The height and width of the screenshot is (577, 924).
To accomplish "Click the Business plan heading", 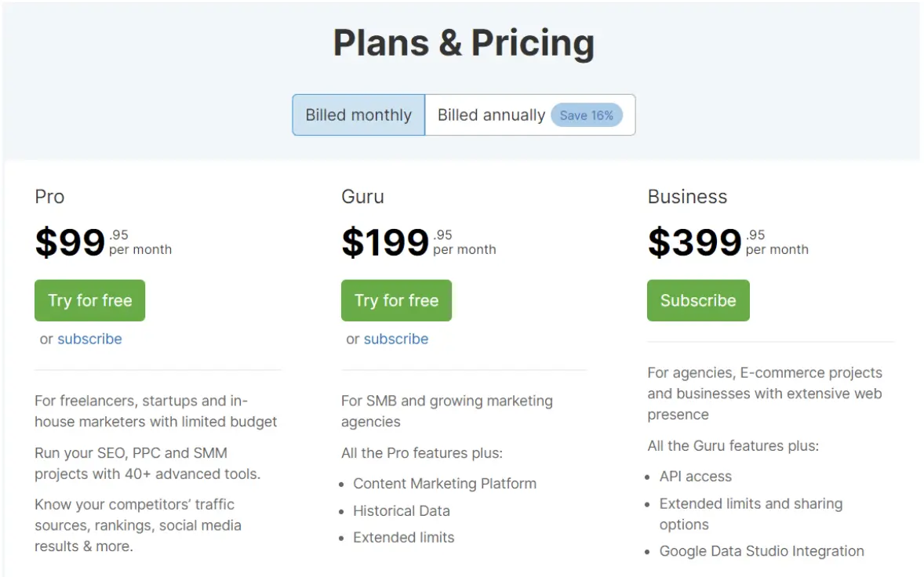I will pyautogui.click(x=687, y=196).
